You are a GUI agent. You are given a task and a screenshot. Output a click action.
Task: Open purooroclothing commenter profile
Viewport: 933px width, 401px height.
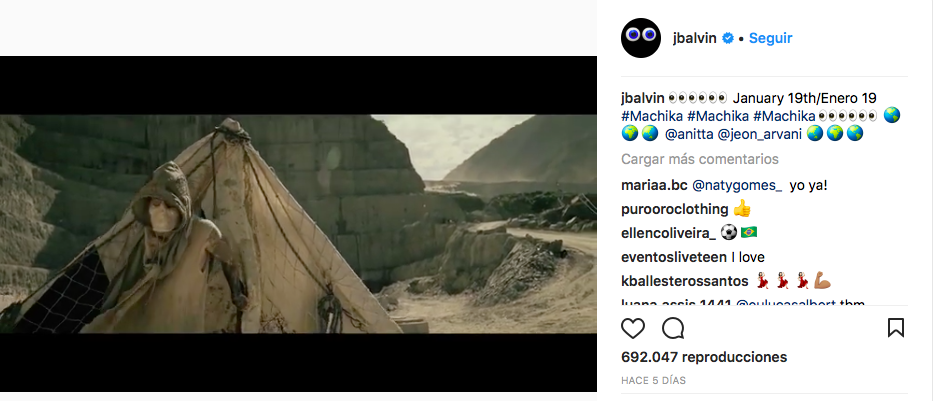click(675, 209)
